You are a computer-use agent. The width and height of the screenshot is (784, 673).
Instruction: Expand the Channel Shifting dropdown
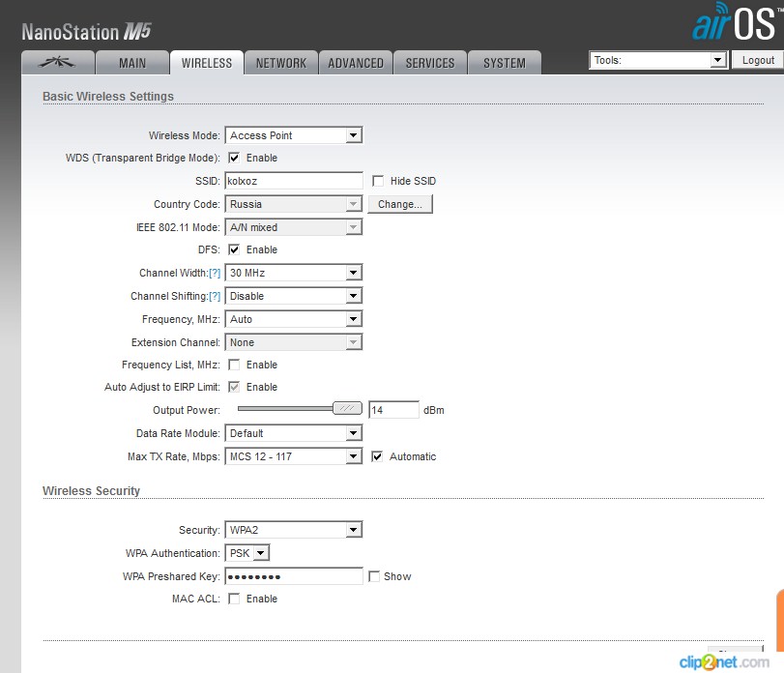(294, 296)
